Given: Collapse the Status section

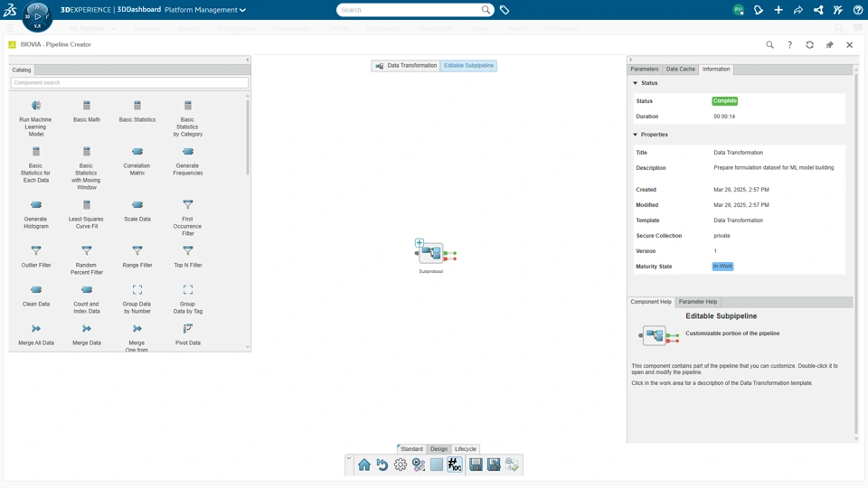Looking at the screenshot, I should pyautogui.click(x=635, y=83).
